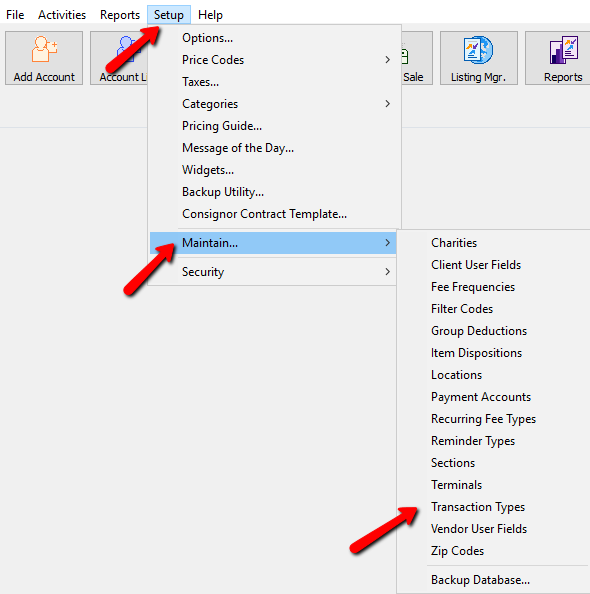Open the File menu
Screen dimensions: 590x594
[15, 15]
